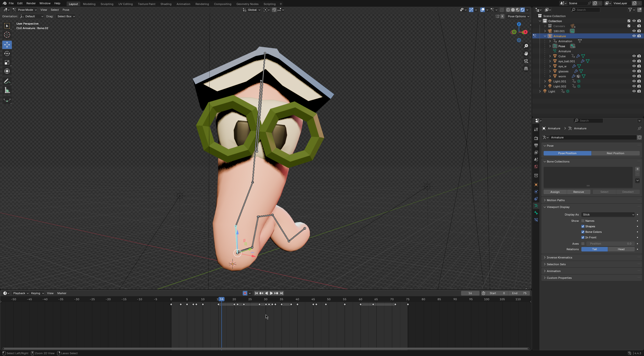Switch to the Animation workspace tab
Viewport: 644px width, 356px height.
[x=183, y=4]
